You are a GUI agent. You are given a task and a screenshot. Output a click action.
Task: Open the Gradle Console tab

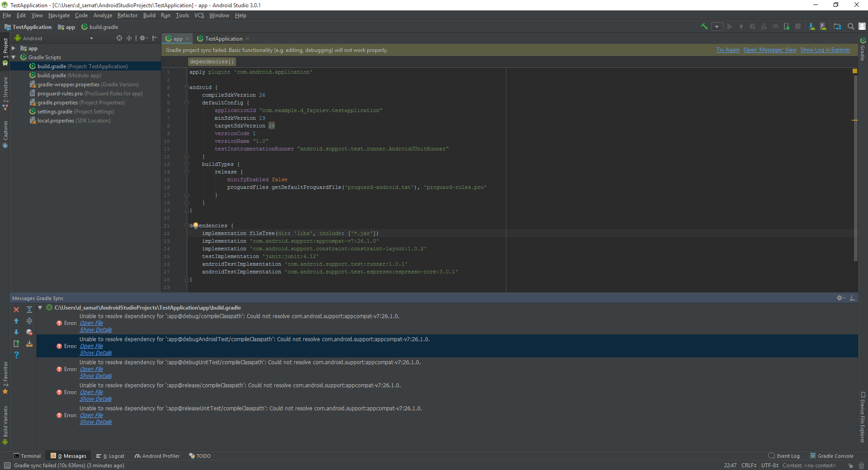click(x=832, y=456)
